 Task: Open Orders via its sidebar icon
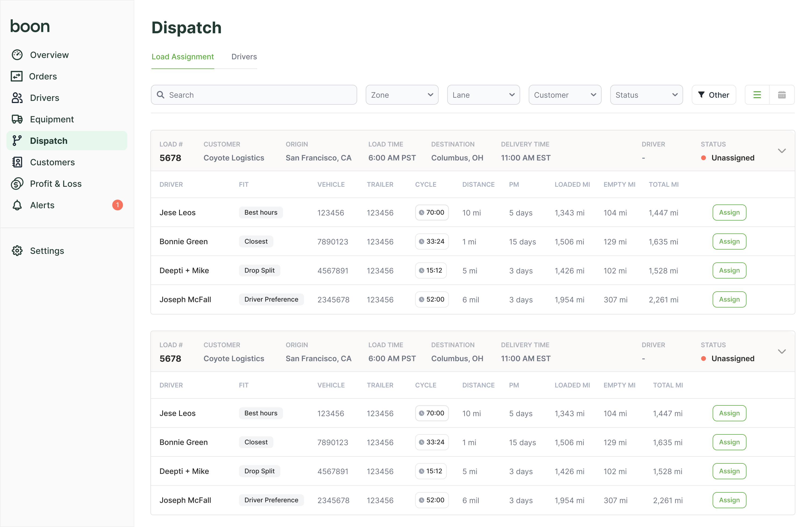pyautogui.click(x=17, y=76)
